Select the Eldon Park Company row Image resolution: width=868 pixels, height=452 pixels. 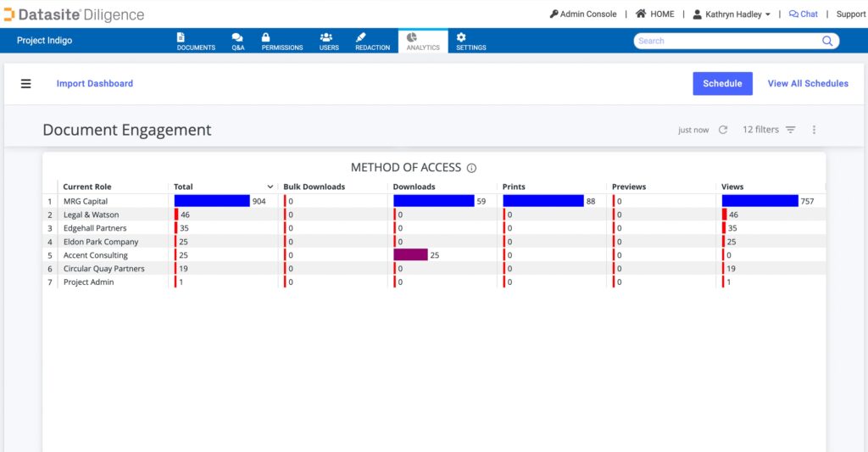(x=434, y=242)
